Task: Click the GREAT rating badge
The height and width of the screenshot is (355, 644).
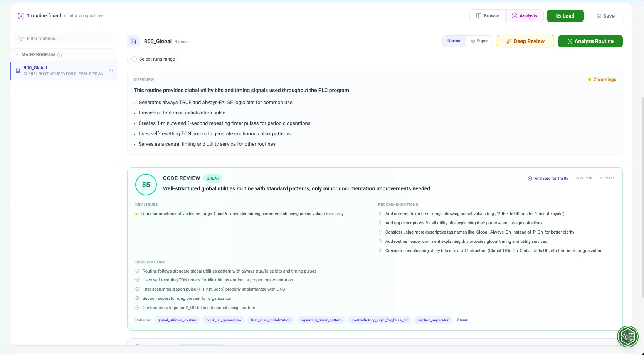Action: [x=213, y=178]
